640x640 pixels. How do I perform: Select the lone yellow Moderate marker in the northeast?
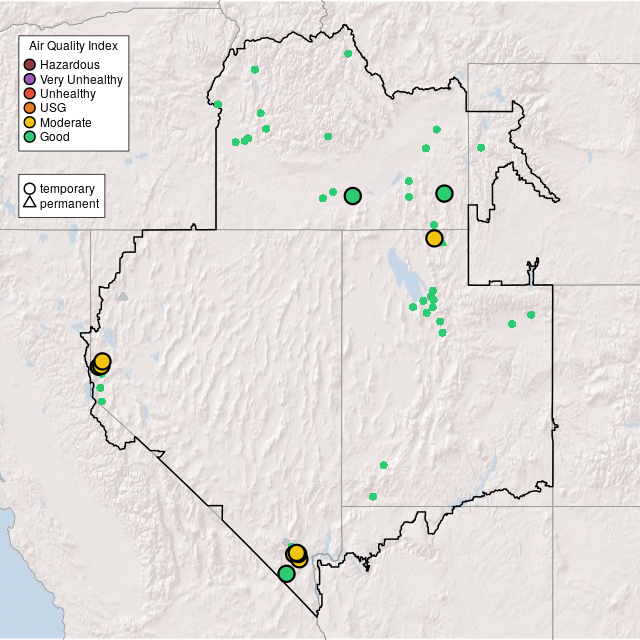click(434, 238)
